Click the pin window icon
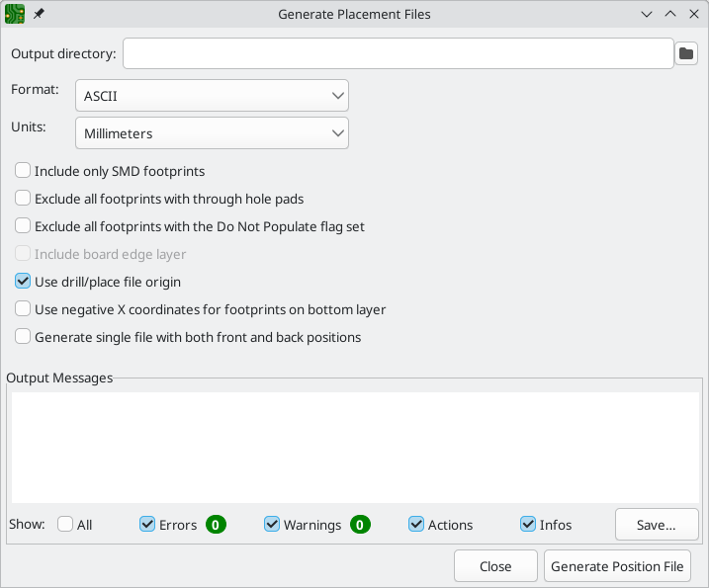This screenshot has width=709, height=588. pos(39,14)
